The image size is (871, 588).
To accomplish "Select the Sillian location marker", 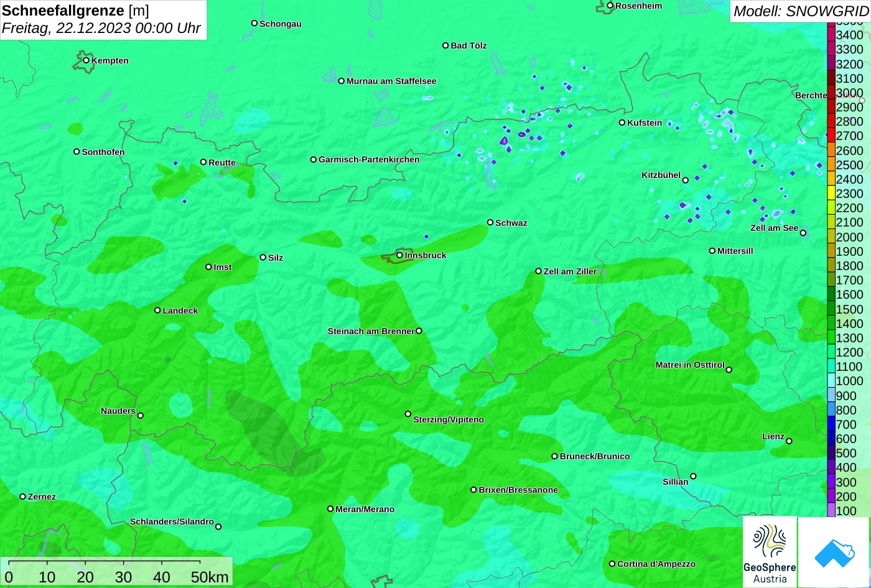I will [x=693, y=476].
